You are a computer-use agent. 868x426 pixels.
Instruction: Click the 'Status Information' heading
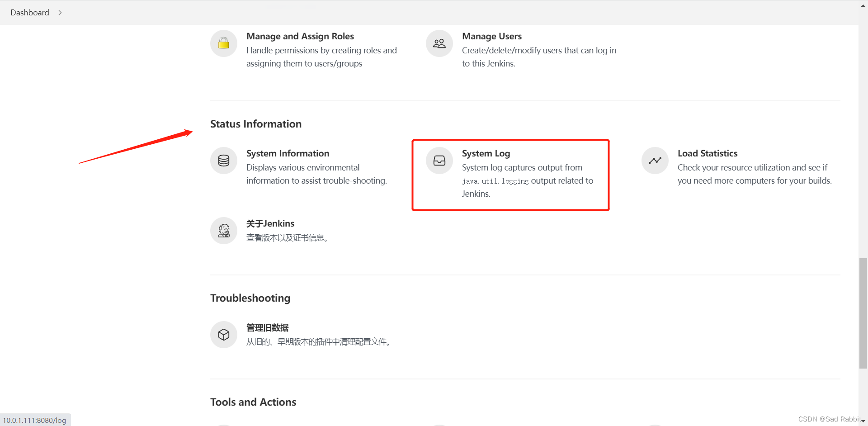tap(256, 124)
